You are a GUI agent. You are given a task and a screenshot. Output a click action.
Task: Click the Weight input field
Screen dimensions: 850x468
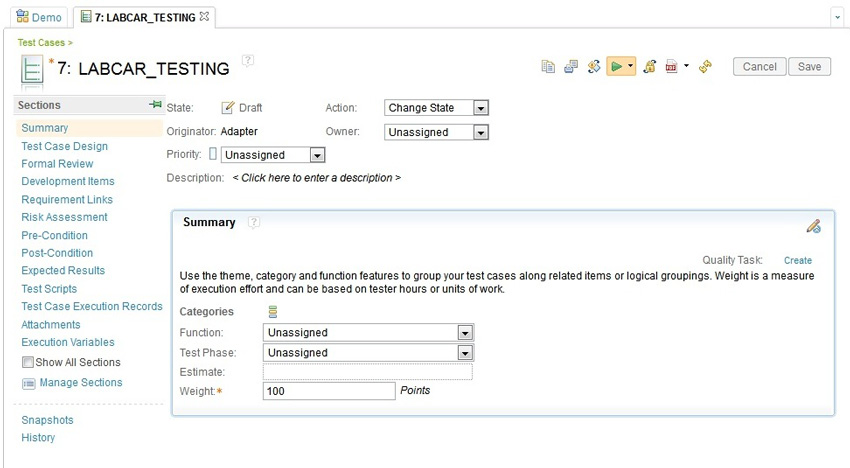[x=329, y=391]
